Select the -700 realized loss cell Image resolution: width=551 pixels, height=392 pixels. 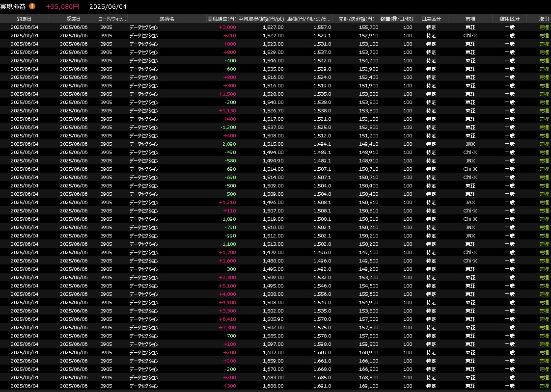tap(230, 336)
